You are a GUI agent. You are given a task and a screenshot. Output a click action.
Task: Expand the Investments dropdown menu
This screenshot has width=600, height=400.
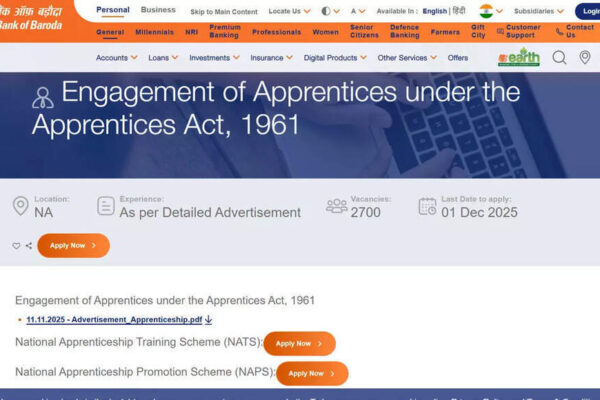(214, 58)
